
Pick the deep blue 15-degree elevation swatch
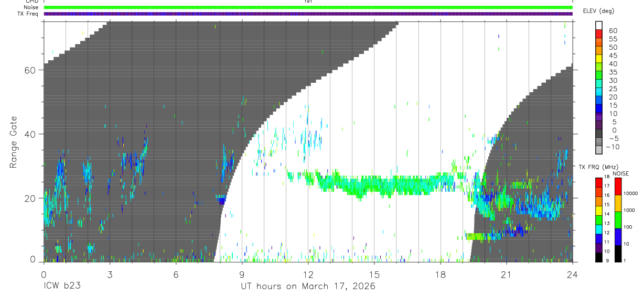[x=599, y=108]
